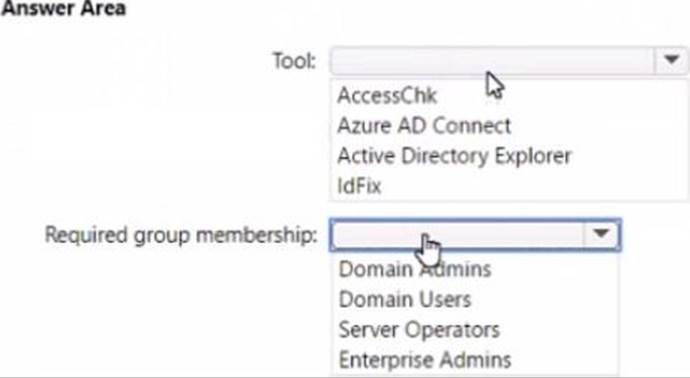Expand the Tool dropdown arrow

click(671, 60)
